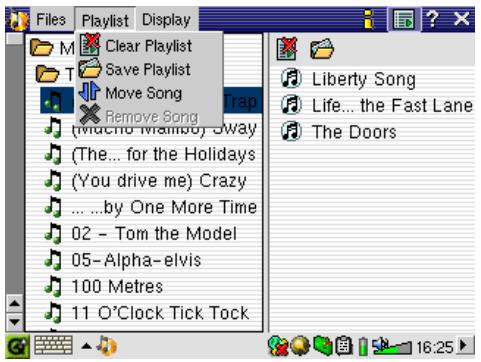The image size is (481, 362).
Task: Click note icon beside 11 O'Clock Tick Tock
Action: coord(53,313)
